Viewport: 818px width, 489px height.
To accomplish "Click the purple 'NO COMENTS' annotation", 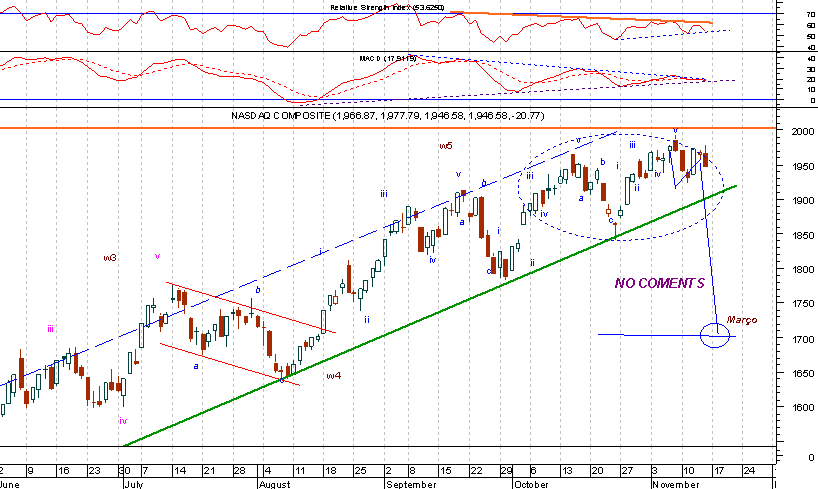I will pos(659,283).
